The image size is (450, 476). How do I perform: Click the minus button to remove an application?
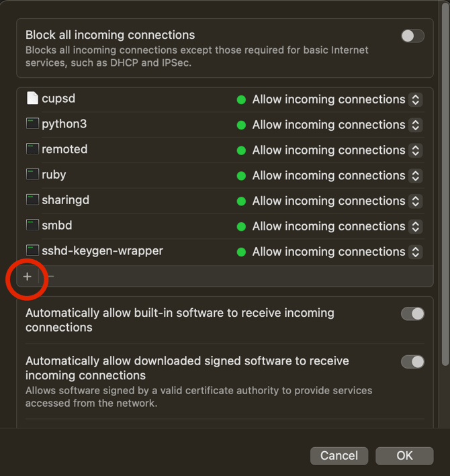click(51, 277)
